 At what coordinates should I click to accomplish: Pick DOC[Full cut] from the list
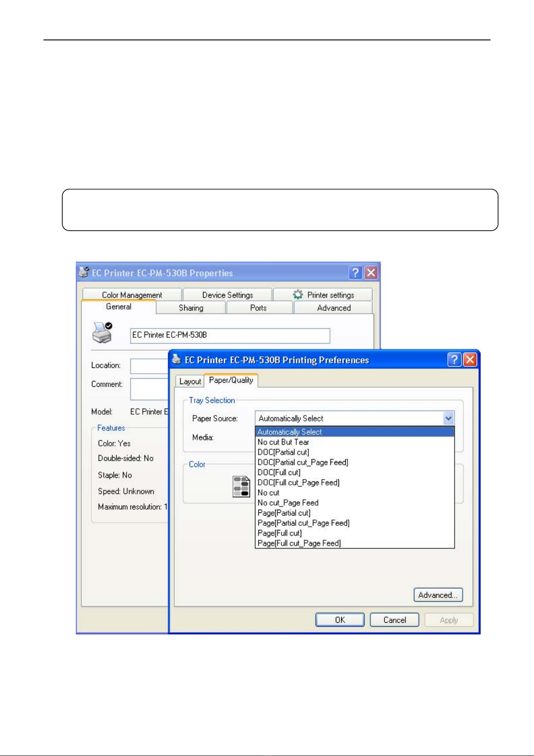tap(355, 472)
